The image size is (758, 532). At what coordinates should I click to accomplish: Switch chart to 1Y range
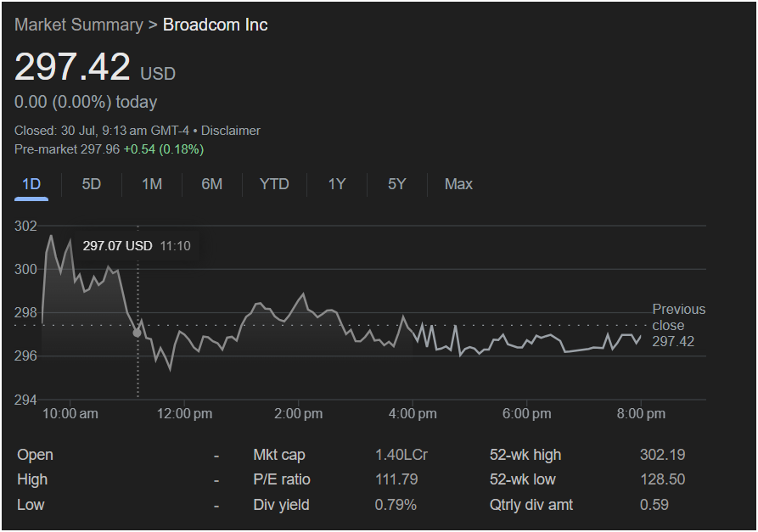click(x=337, y=184)
